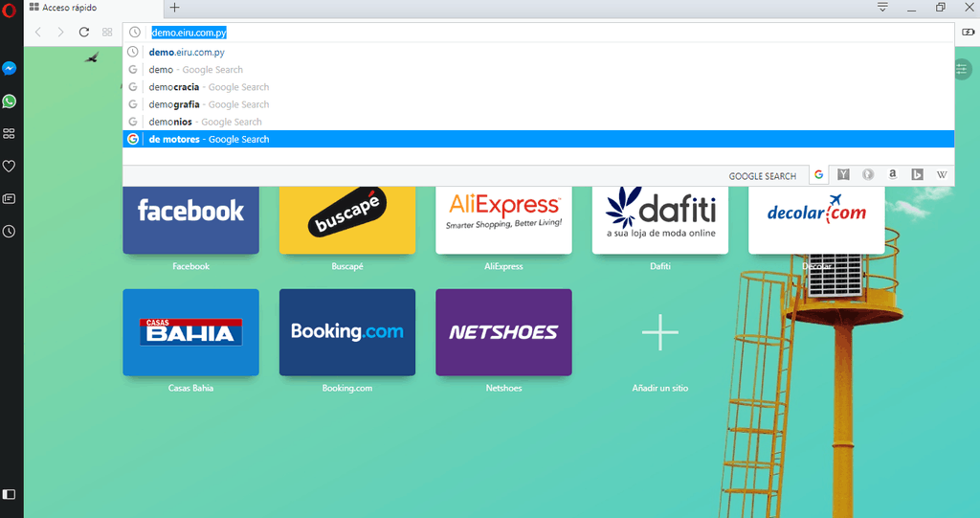Open the Casas Bahia speed dial tile
The height and width of the screenshot is (518, 980).
(190, 332)
